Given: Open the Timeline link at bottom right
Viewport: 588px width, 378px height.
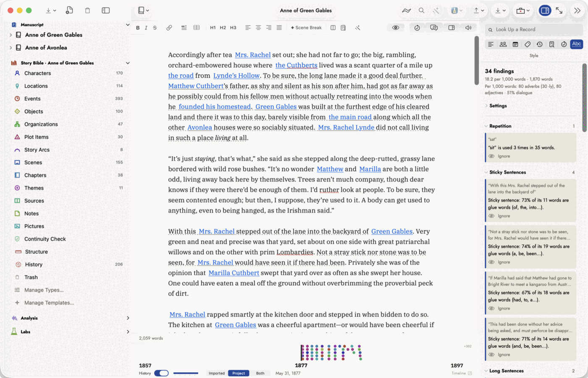Looking at the screenshot, I should pos(462,373).
